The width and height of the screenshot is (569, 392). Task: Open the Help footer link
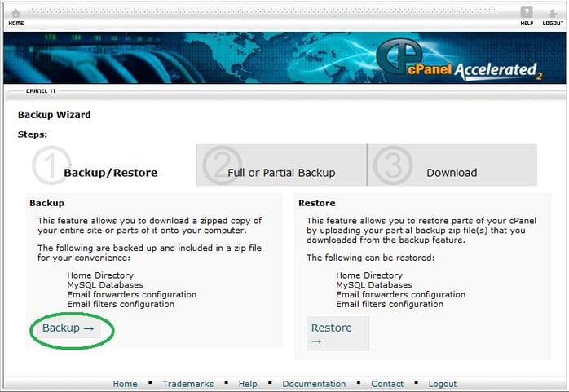click(x=248, y=384)
